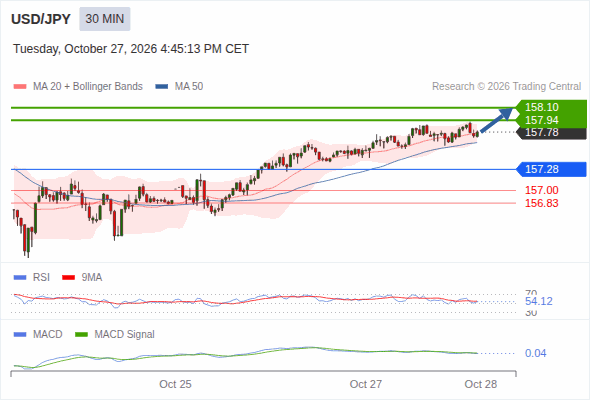Click the MACD blue legend swatch
590x400 pixels.
pos(20,335)
